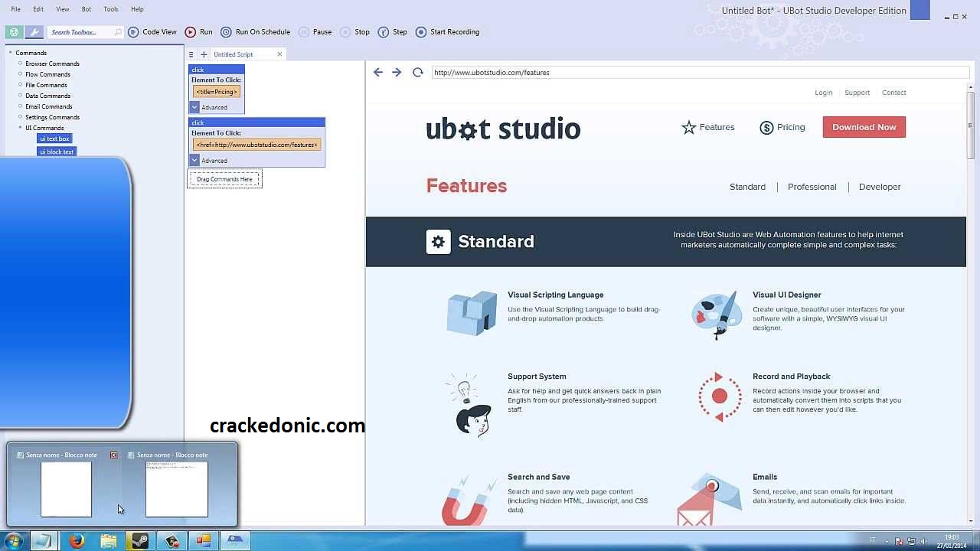The width and height of the screenshot is (980, 551).
Task: Open Windows Explorer folder on taskbar
Action: [109, 541]
